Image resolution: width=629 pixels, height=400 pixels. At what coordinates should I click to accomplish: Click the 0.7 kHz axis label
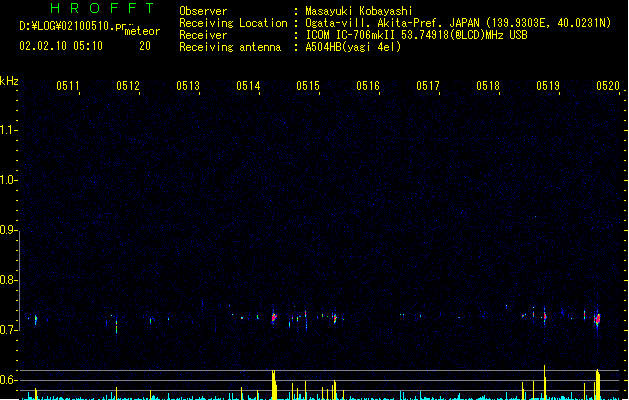(x=8, y=330)
